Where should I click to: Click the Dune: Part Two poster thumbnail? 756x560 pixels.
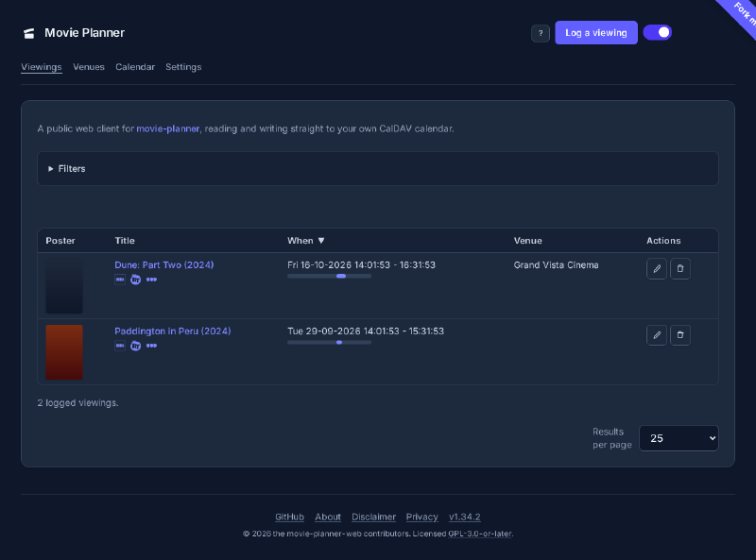tap(64, 286)
